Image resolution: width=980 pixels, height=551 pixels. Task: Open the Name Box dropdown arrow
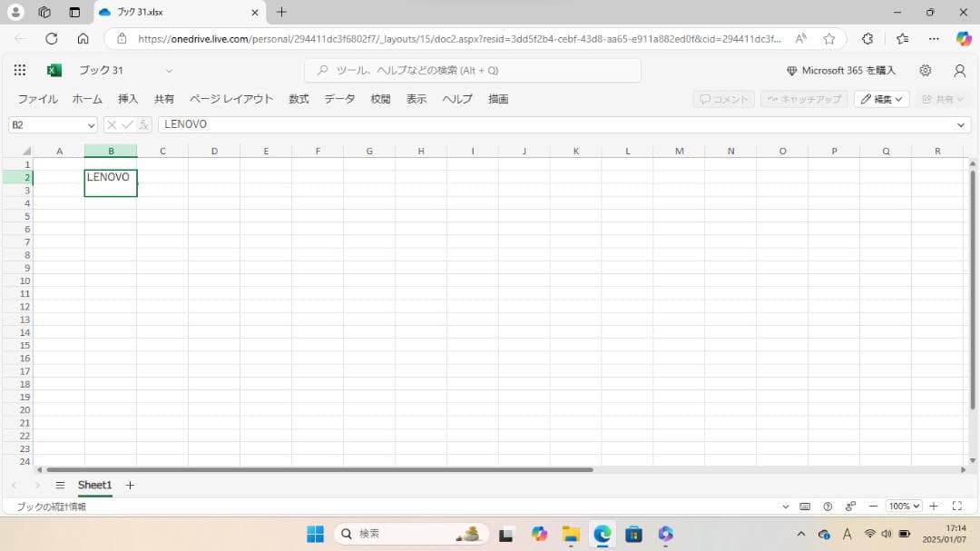(x=91, y=124)
